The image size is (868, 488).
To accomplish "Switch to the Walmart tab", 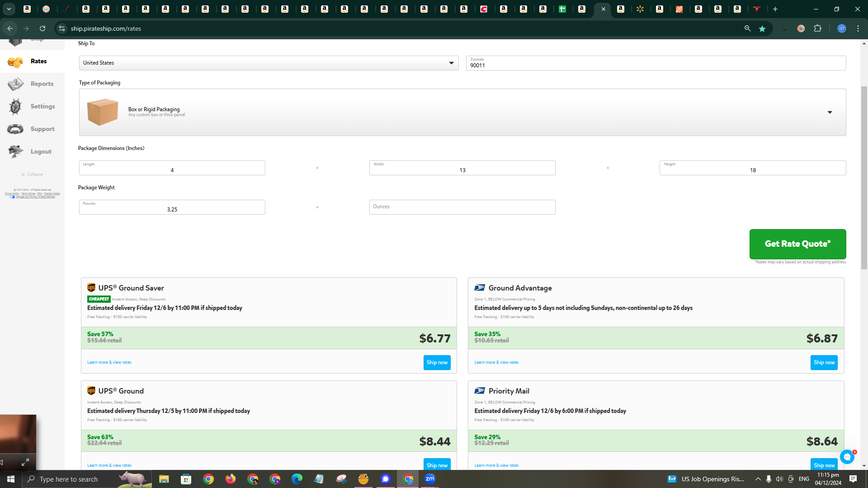I will tap(640, 9).
